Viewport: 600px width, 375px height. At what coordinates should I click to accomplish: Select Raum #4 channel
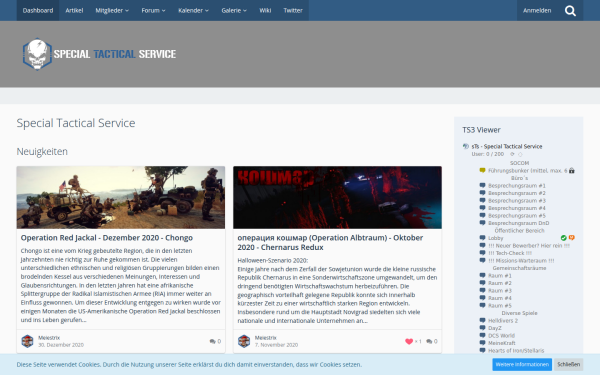pyautogui.click(x=500, y=298)
